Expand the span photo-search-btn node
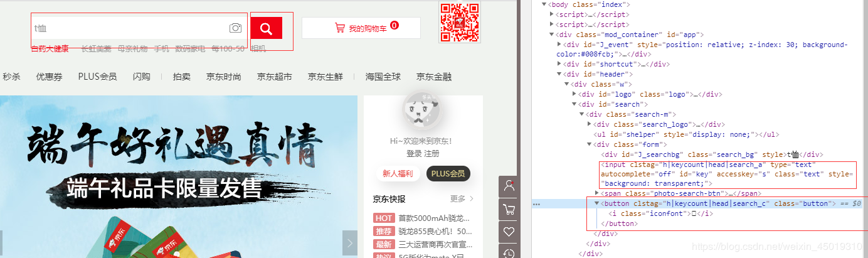 click(597, 193)
